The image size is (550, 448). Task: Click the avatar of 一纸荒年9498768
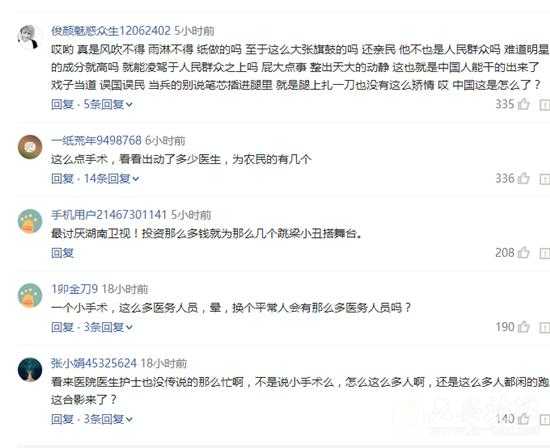tap(30, 147)
